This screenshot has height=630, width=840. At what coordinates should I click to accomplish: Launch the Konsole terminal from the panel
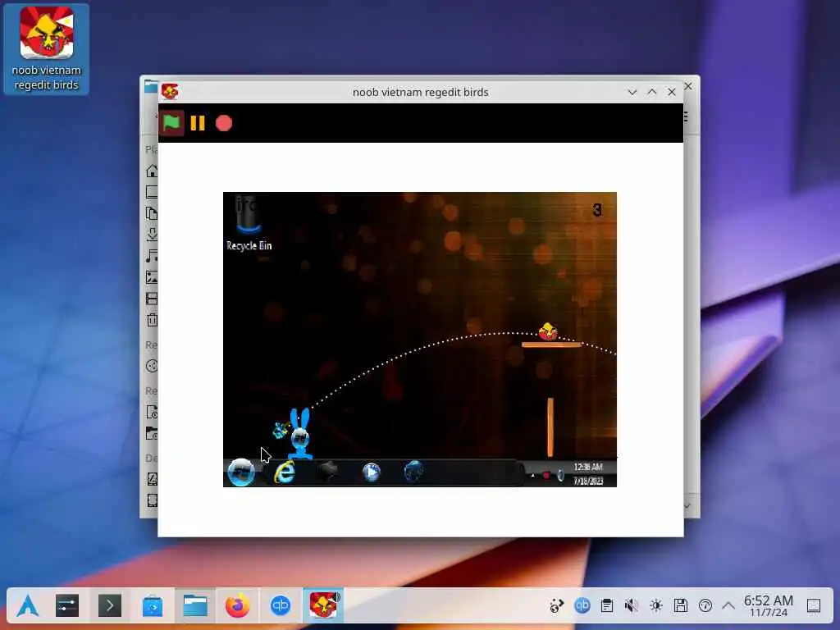[x=110, y=606]
